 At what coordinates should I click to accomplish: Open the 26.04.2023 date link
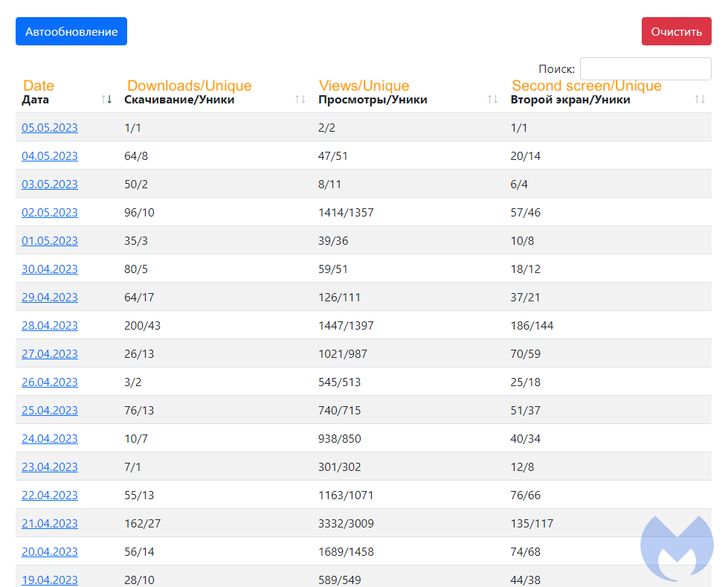click(50, 382)
